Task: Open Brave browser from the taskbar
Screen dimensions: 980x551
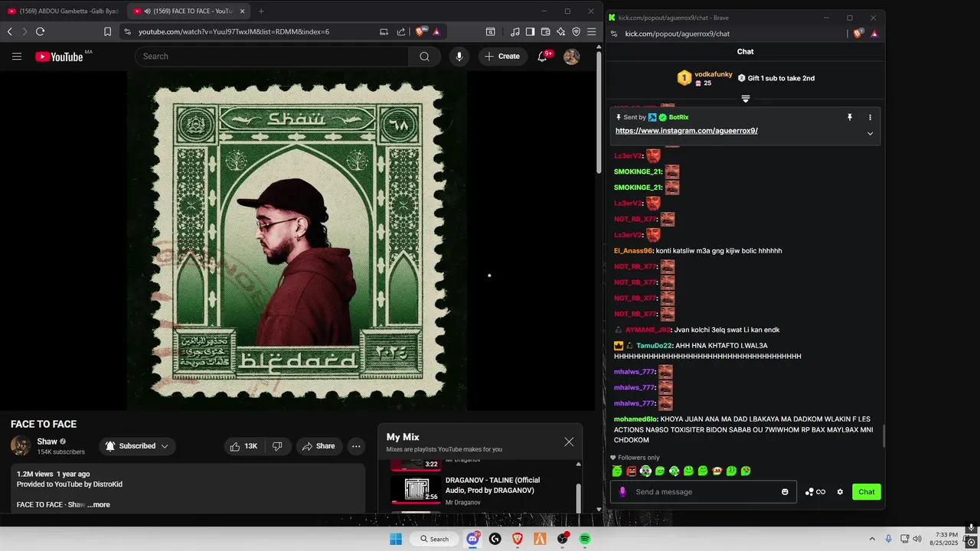Action: 518,539
